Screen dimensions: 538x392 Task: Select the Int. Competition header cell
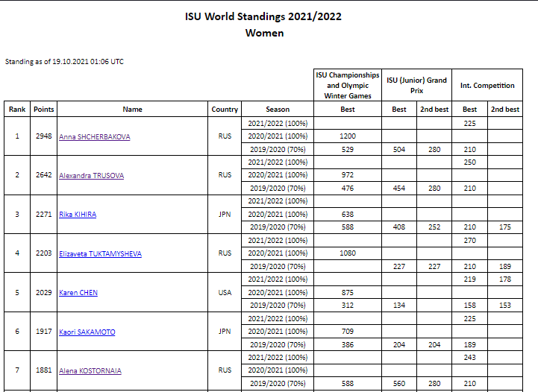487,85
